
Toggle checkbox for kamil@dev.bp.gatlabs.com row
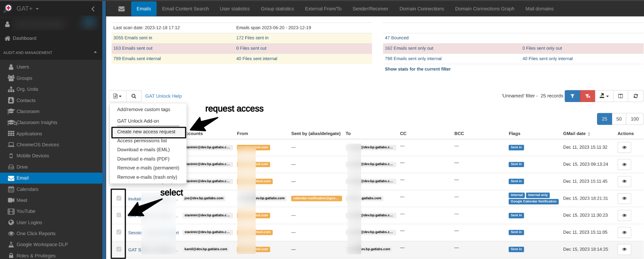(119, 249)
